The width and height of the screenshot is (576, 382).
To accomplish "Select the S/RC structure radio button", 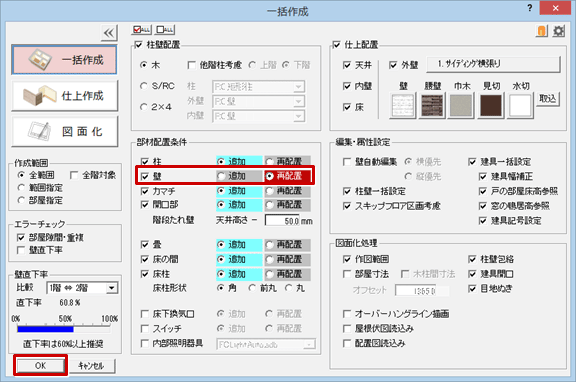I will click(x=144, y=86).
